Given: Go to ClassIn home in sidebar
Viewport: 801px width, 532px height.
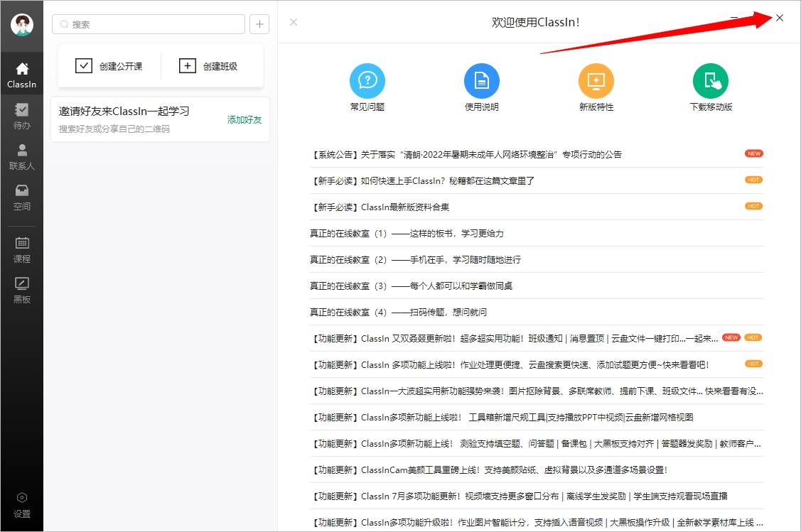Looking at the screenshot, I should coord(22,75).
